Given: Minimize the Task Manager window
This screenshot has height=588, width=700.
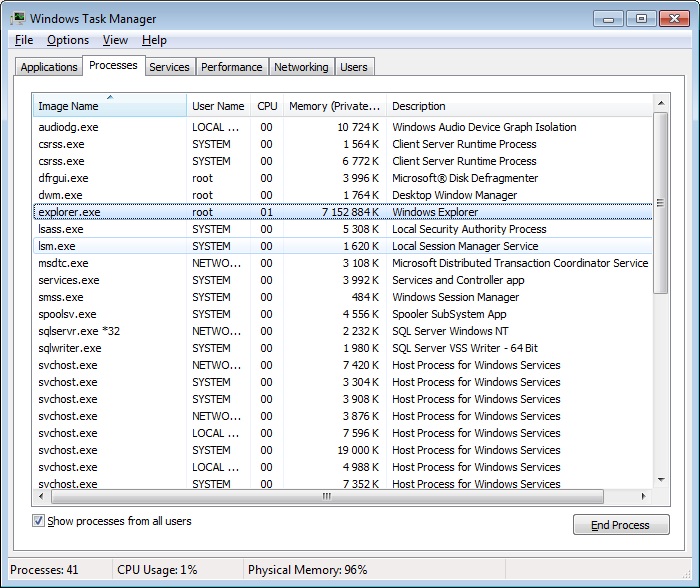Looking at the screenshot, I should click(608, 19).
